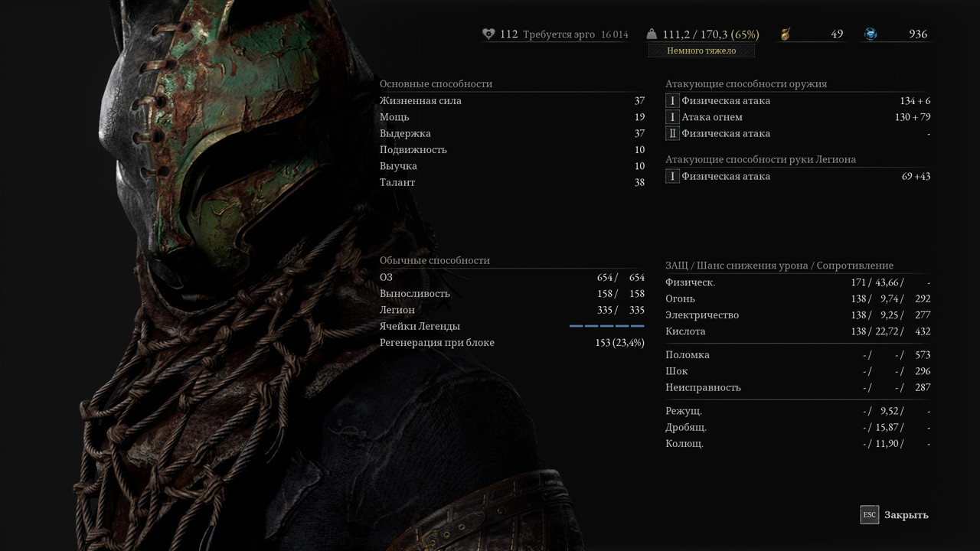The height and width of the screenshot is (551, 980).
Task: Click the Атакующие способности руки Легиона heading
Action: click(760, 160)
